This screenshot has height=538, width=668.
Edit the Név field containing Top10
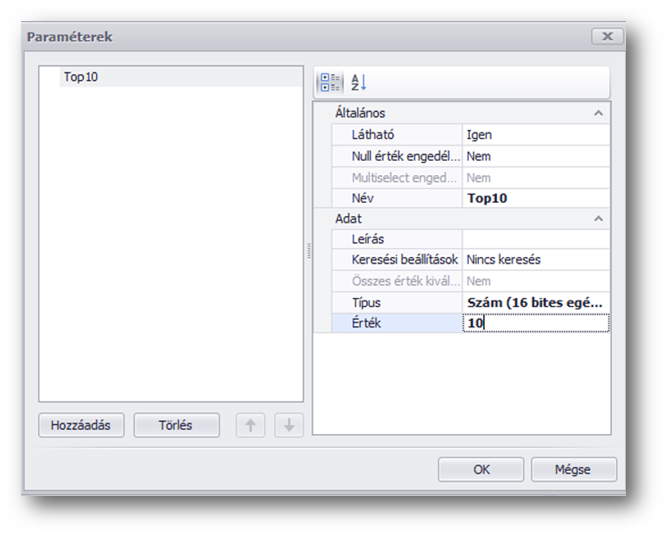(535, 198)
